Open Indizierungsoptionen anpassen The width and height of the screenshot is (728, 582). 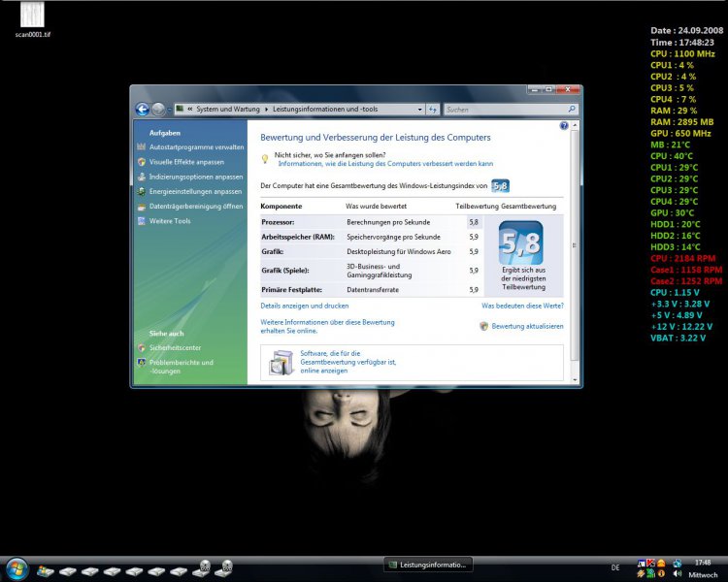tap(196, 177)
